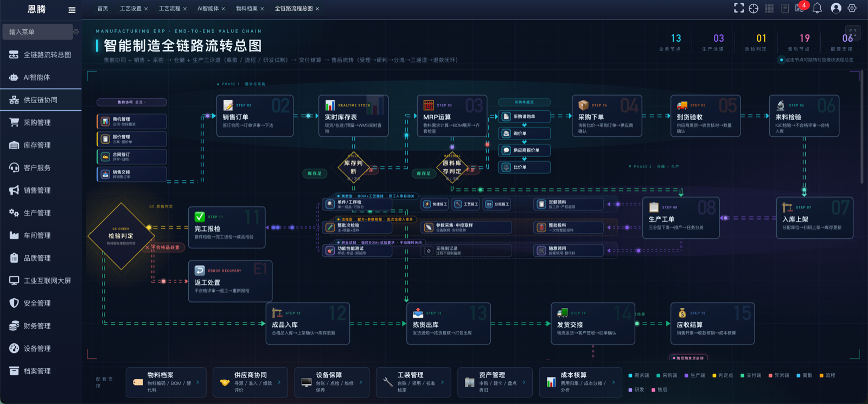Expand the 工装管理 support card arrow

[x=443, y=382]
